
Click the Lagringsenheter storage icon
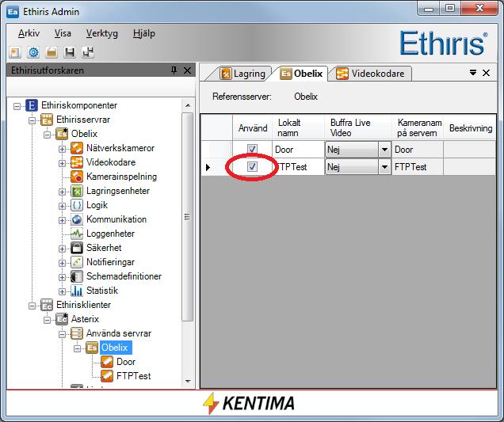[x=77, y=191]
